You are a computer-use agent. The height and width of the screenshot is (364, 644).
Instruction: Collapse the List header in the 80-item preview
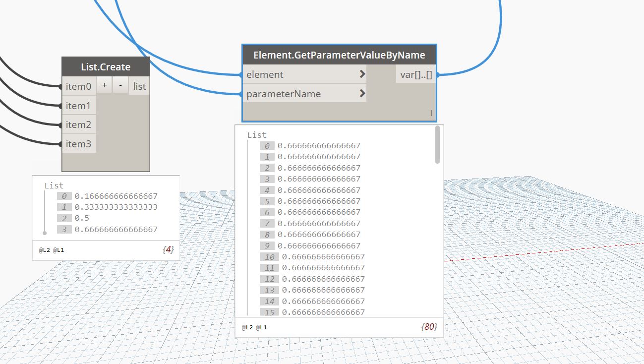(x=257, y=135)
